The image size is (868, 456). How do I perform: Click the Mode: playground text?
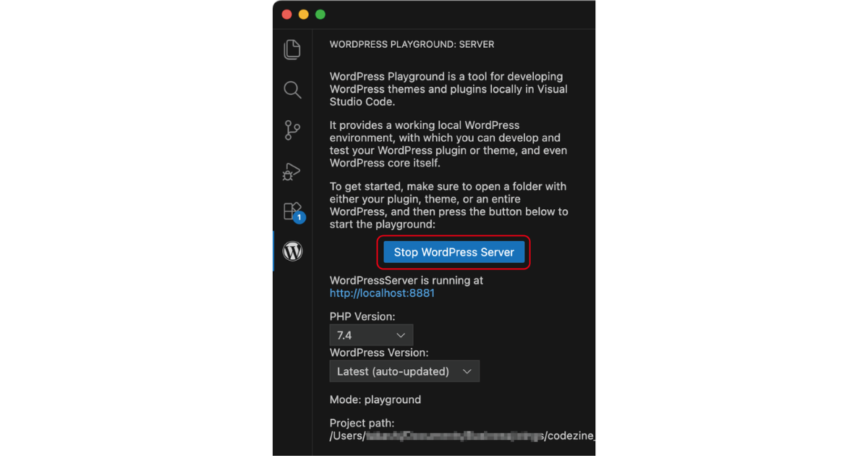pyautogui.click(x=375, y=400)
